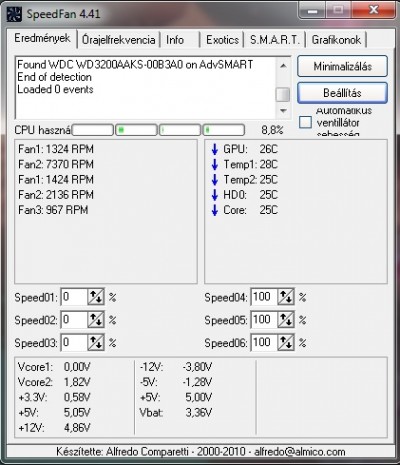The image size is (400, 465).
Task: Click the 'Fan2: 7370 RPM' reading
Action: coord(56,164)
